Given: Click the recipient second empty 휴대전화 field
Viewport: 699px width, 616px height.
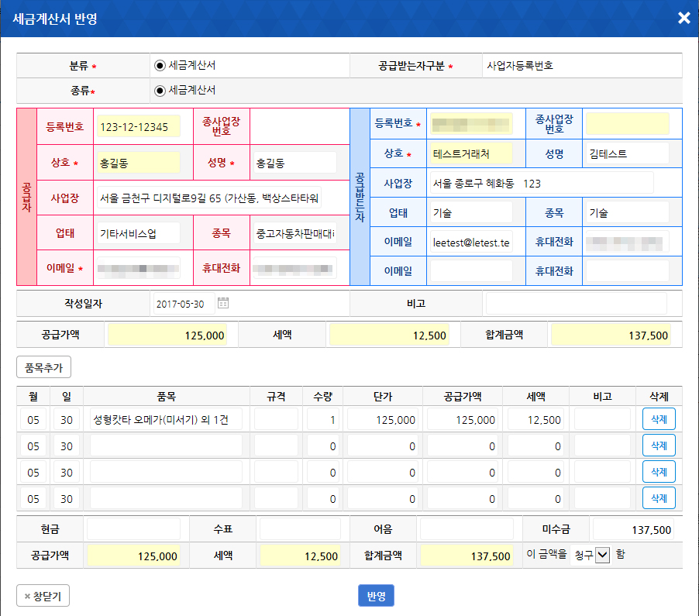Looking at the screenshot, I should click(x=627, y=271).
